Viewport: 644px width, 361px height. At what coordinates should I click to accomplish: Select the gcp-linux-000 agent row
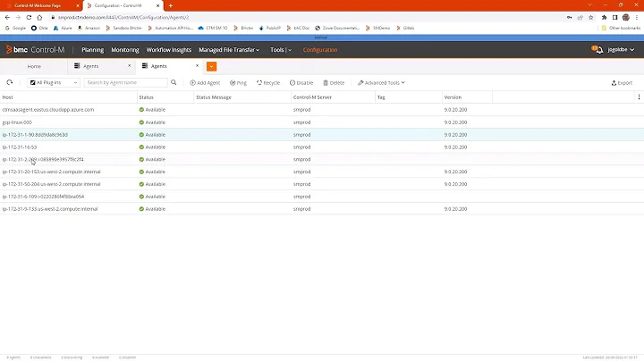[322, 122]
